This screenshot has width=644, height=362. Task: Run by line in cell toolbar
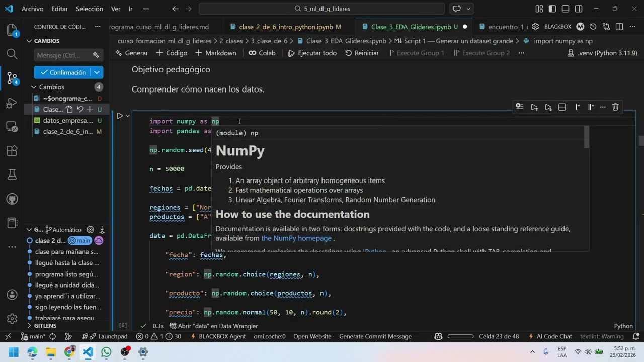[520, 107]
